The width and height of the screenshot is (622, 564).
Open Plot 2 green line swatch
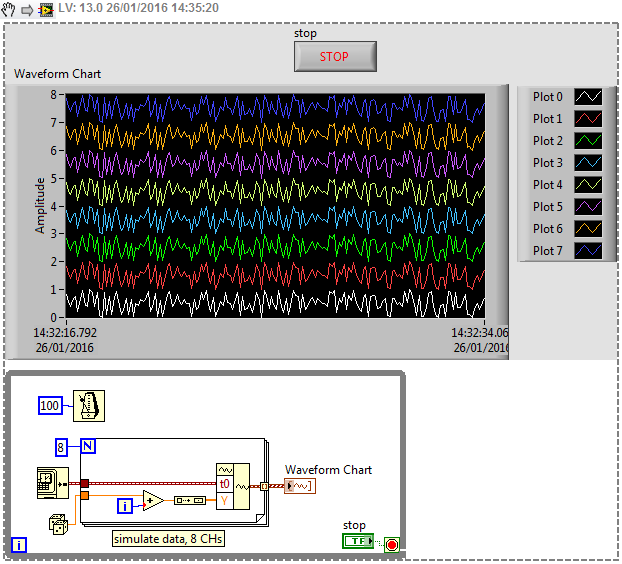(588, 140)
